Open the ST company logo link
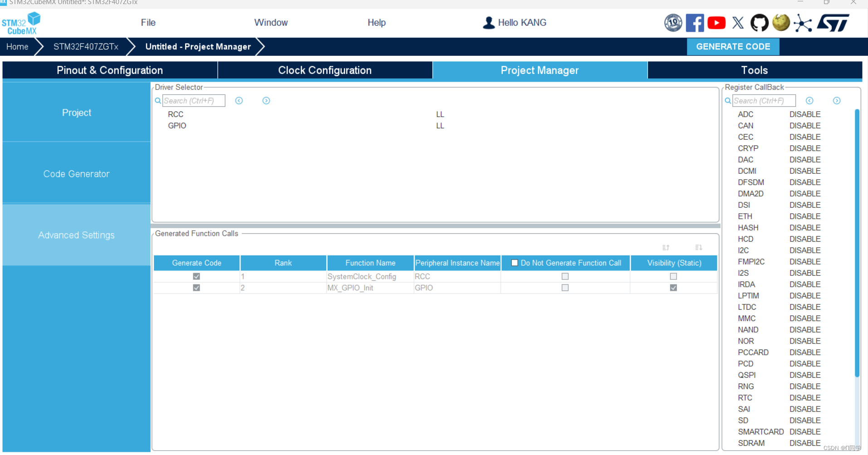The height and width of the screenshot is (455, 868). pyautogui.click(x=833, y=23)
